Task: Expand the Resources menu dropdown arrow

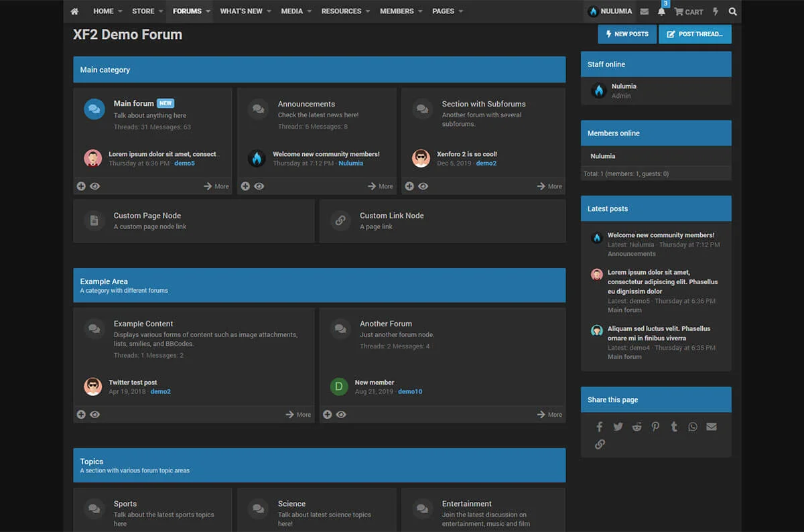Action: coord(368,11)
